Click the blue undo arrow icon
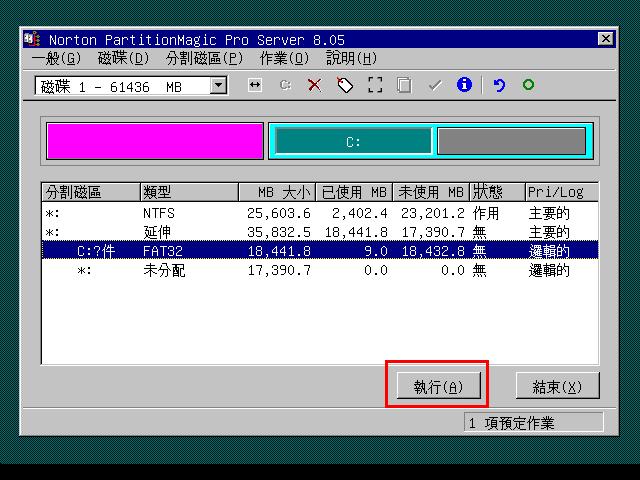640x480 pixels. point(499,85)
